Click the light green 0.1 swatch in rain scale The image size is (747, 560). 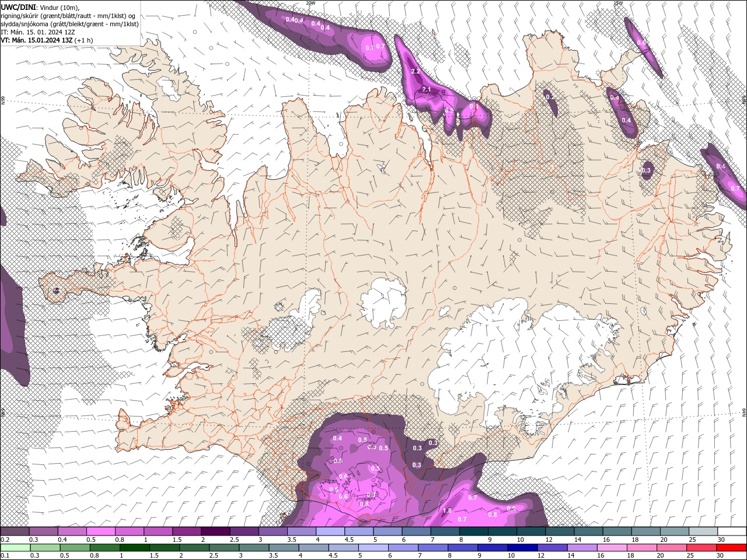pyautogui.click(x=15, y=548)
